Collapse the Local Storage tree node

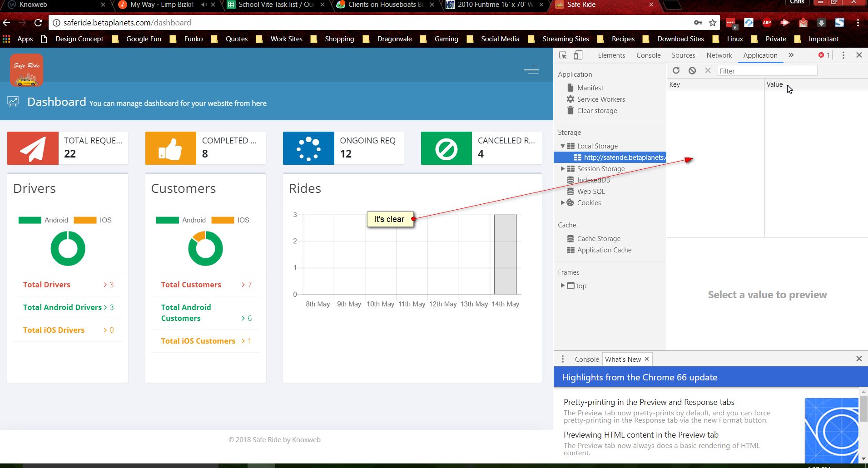click(563, 146)
